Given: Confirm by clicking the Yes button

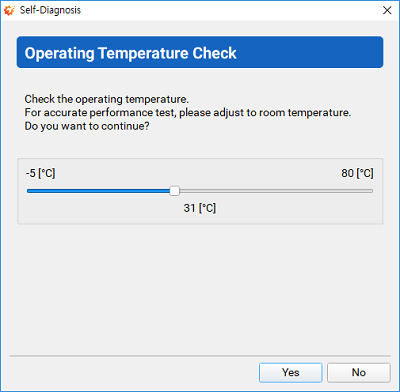Looking at the screenshot, I should click(291, 372).
